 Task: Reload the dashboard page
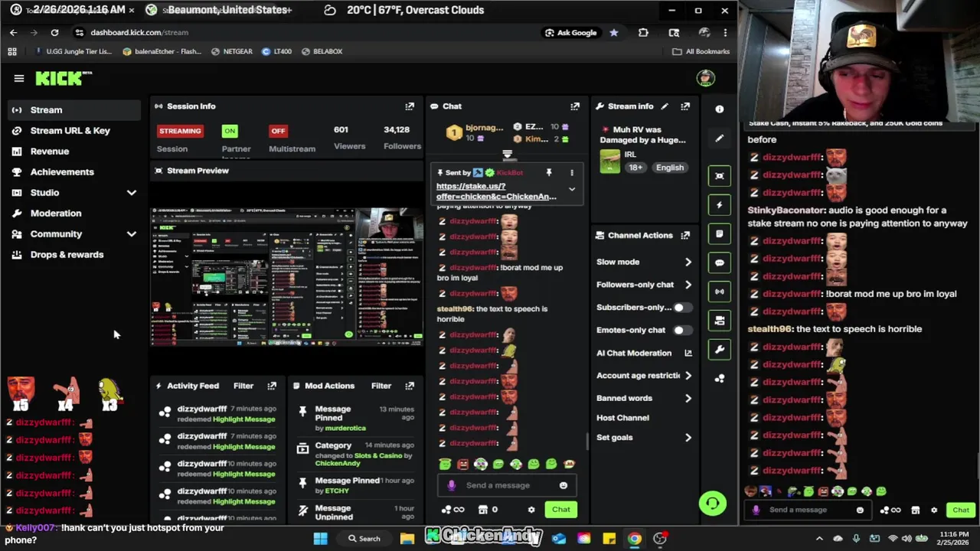point(54,32)
